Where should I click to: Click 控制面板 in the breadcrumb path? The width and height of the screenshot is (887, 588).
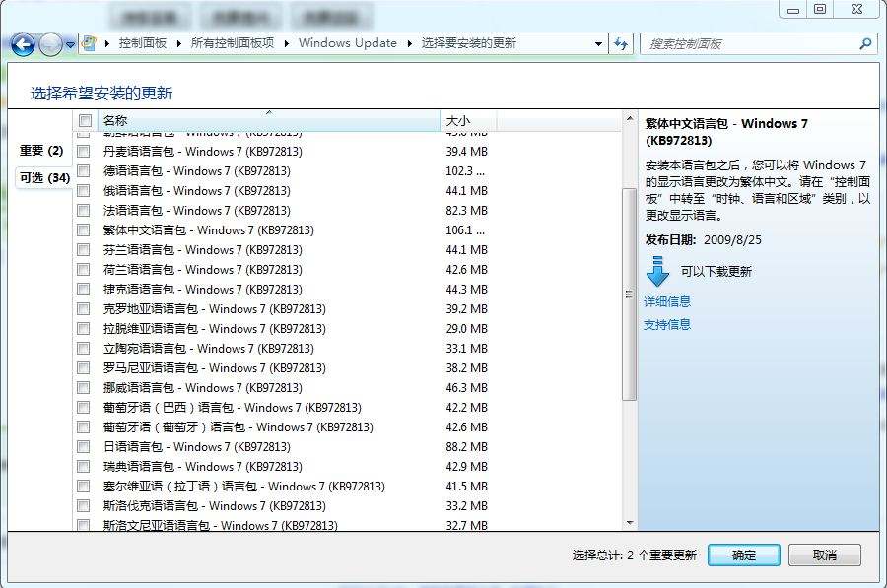[143, 43]
